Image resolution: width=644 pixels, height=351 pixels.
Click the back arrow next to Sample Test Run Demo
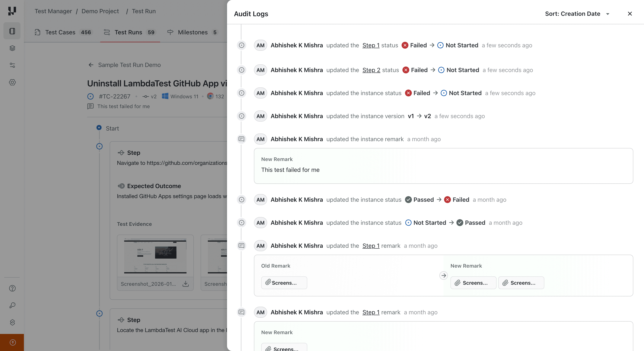click(91, 65)
